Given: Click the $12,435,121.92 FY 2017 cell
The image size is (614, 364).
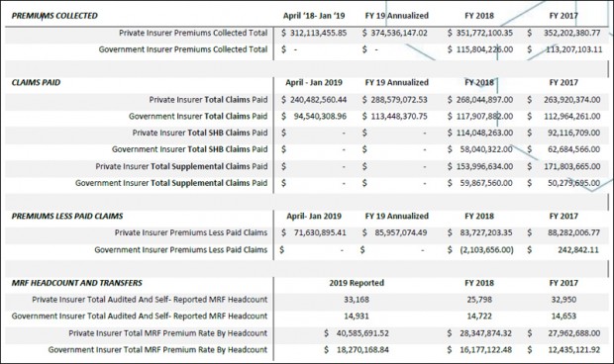Looking at the screenshot, I should [563, 350].
